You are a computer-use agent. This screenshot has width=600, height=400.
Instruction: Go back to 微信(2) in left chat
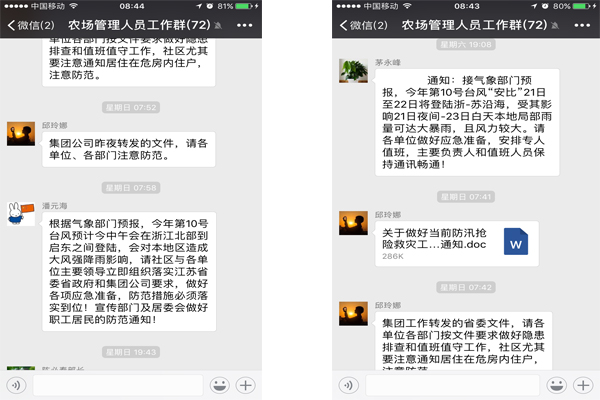[x=31, y=25]
